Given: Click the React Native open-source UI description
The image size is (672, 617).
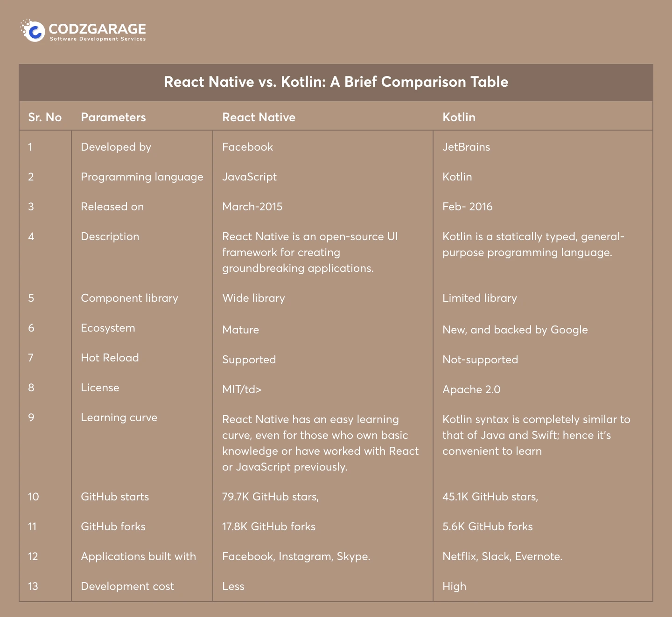Looking at the screenshot, I should 310,252.
